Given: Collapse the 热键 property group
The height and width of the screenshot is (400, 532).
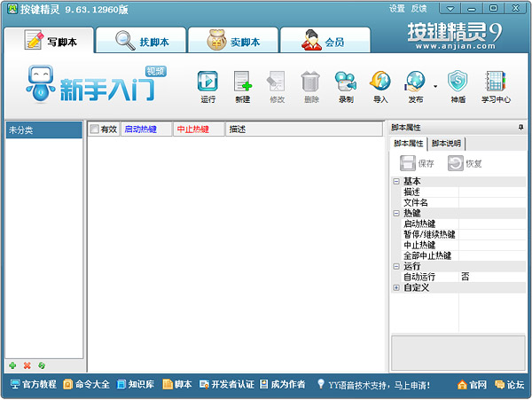Looking at the screenshot, I should click(396, 214).
